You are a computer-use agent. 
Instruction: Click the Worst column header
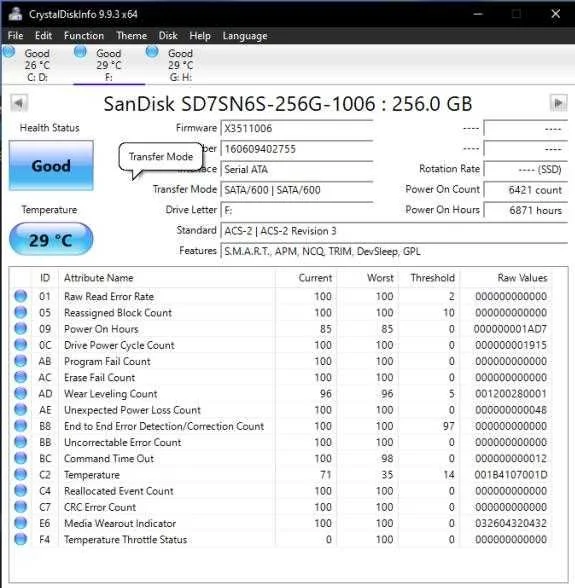pos(368,278)
